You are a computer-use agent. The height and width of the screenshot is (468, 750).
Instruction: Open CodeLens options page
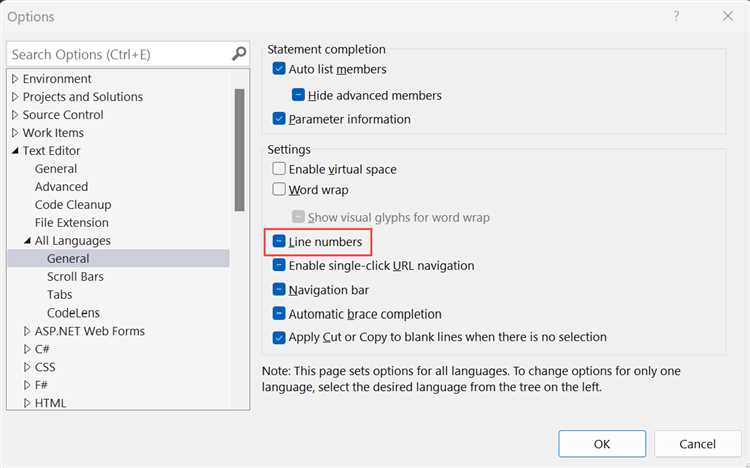coord(73,312)
